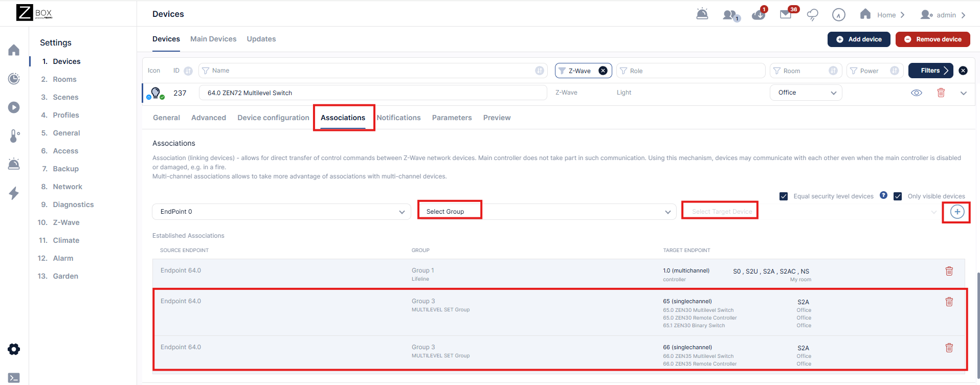
Task: Collapse the ZEN72 device row chevron
Action: click(x=964, y=93)
